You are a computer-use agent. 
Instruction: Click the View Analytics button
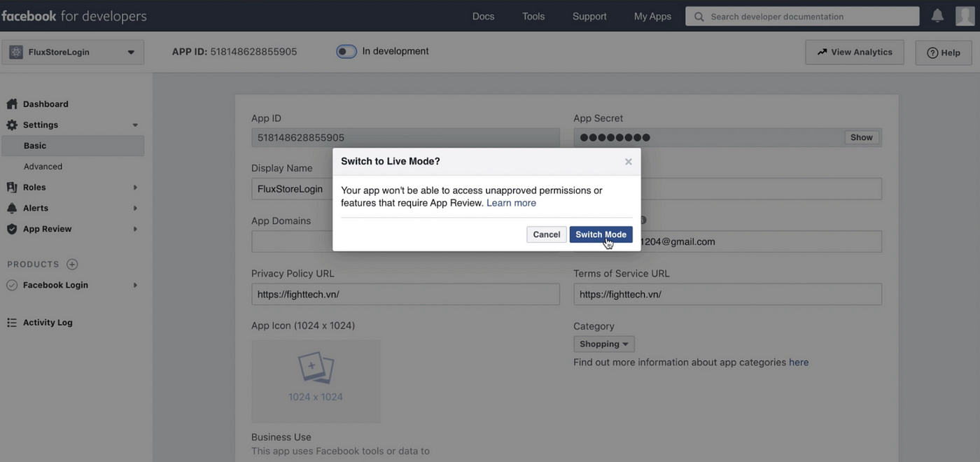pos(855,52)
